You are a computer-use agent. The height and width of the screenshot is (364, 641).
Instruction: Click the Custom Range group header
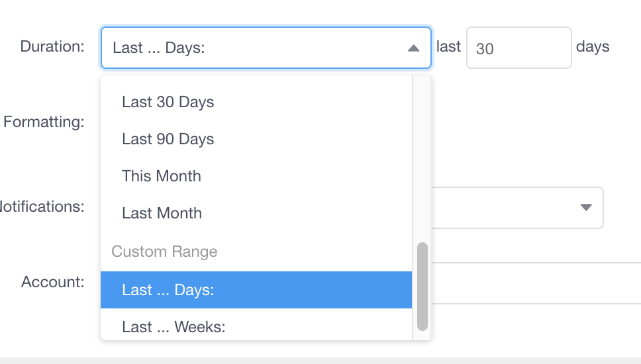click(164, 251)
